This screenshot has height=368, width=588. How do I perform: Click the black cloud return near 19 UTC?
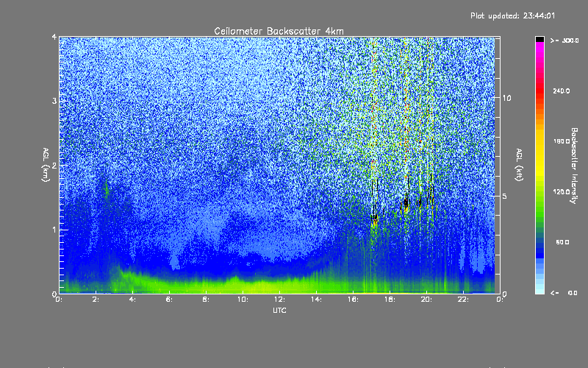[x=406, y=203]
